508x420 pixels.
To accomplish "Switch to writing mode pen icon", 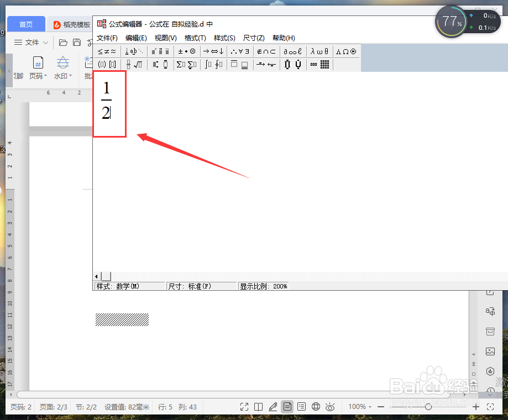I will pyautogui.click(x=273, y=407).
